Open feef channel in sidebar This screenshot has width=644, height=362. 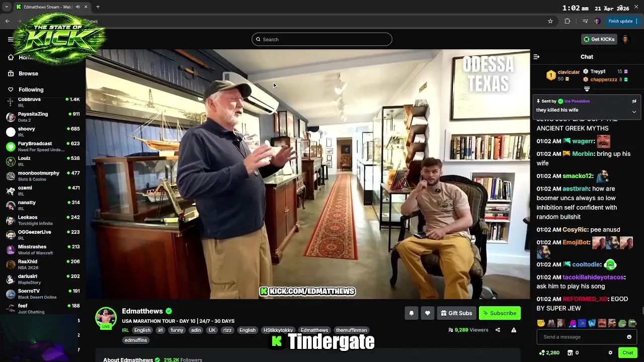click(43, 309)
